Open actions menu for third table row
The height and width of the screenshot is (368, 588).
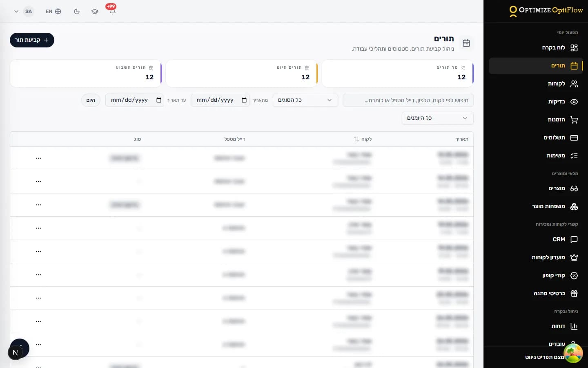(38, 205)
